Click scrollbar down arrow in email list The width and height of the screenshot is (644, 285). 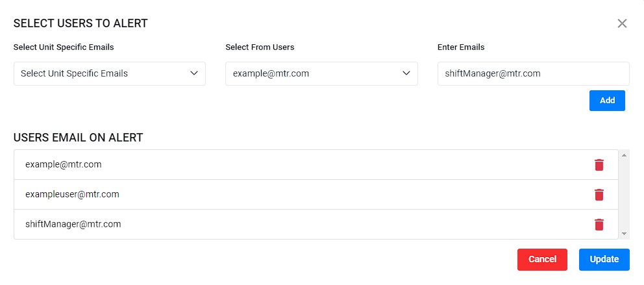pos(624,234)
